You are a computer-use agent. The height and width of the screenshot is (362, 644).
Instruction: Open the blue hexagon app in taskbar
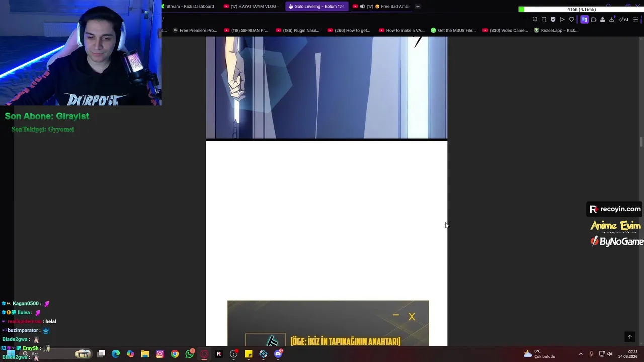263,354
